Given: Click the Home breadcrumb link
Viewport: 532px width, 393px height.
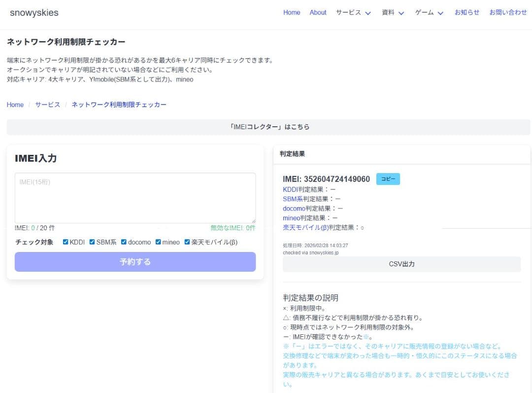Looking at the screenshot, I should pyautogui.click(x=15, y=105).
